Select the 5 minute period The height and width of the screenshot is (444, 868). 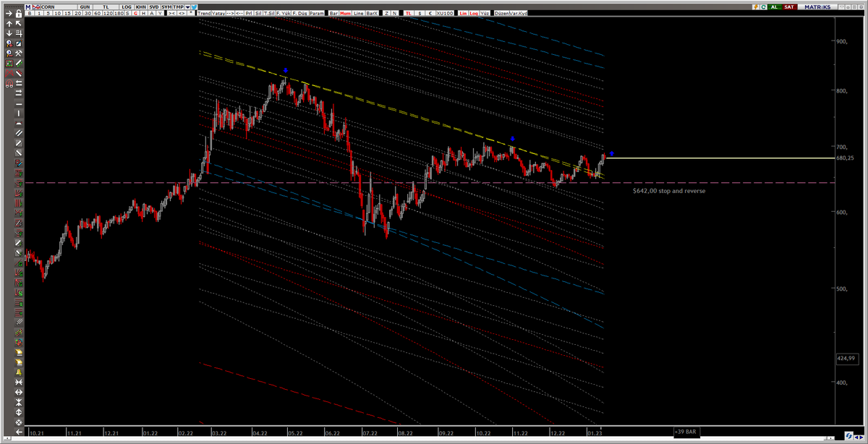[x=48, y=14]
